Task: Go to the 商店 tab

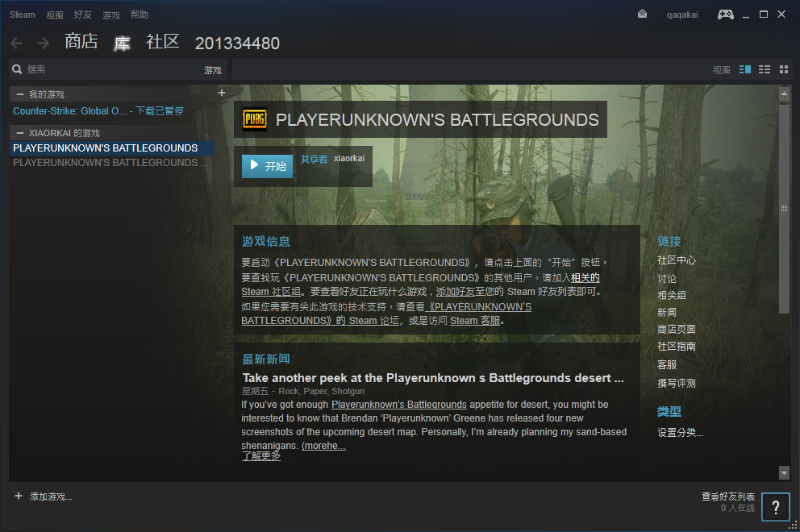Action: pyautogui.click(x=81, y=42)
